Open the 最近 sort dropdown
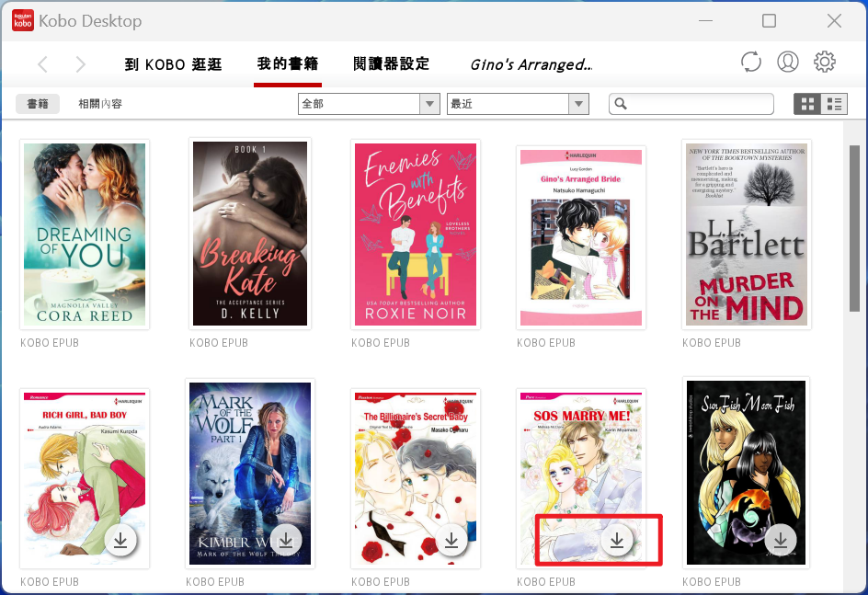The height and width of the screenshot is (595, 868). point(518,104)
